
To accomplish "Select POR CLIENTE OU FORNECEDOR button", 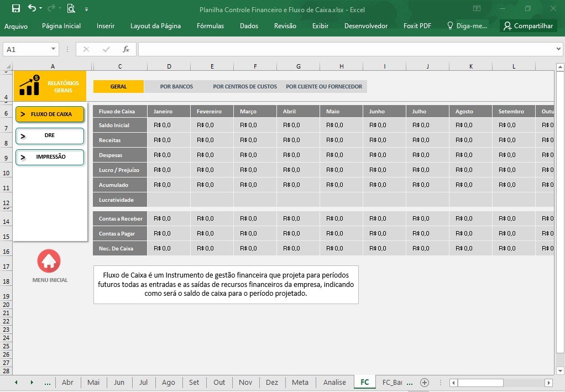I will pos(324,86).
